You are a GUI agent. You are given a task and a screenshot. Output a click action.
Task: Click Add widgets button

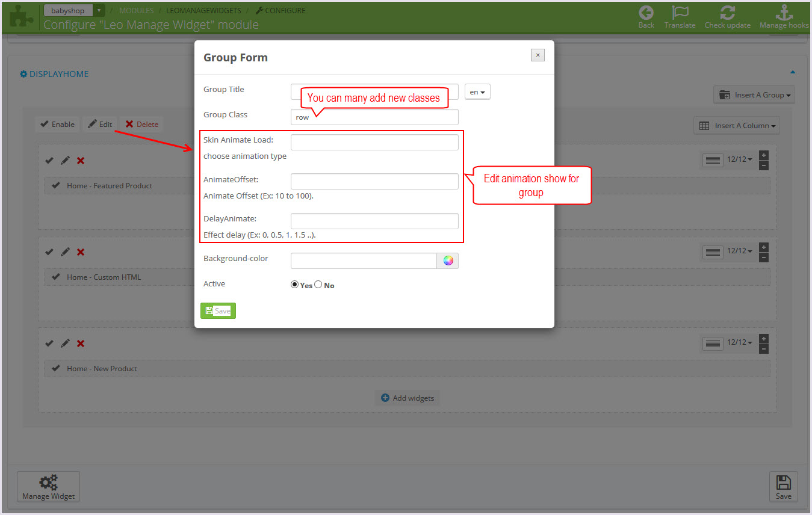(x=407, y=398)
